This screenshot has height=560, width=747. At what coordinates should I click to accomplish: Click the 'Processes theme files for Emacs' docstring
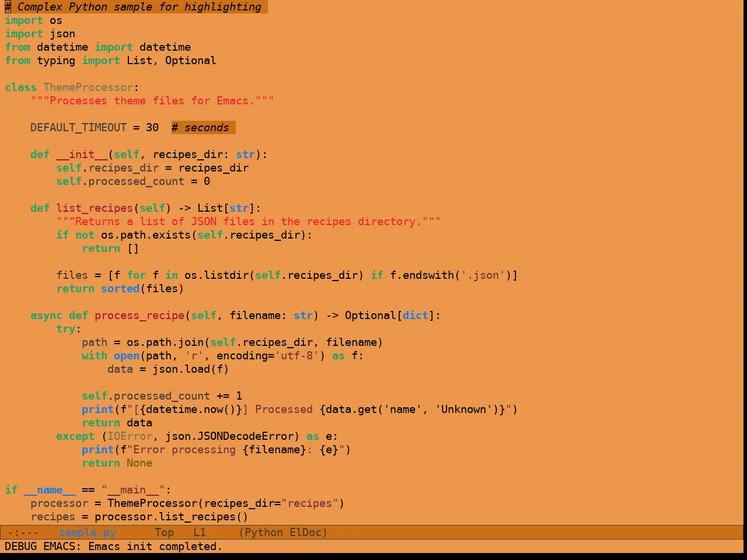(152, 101)
